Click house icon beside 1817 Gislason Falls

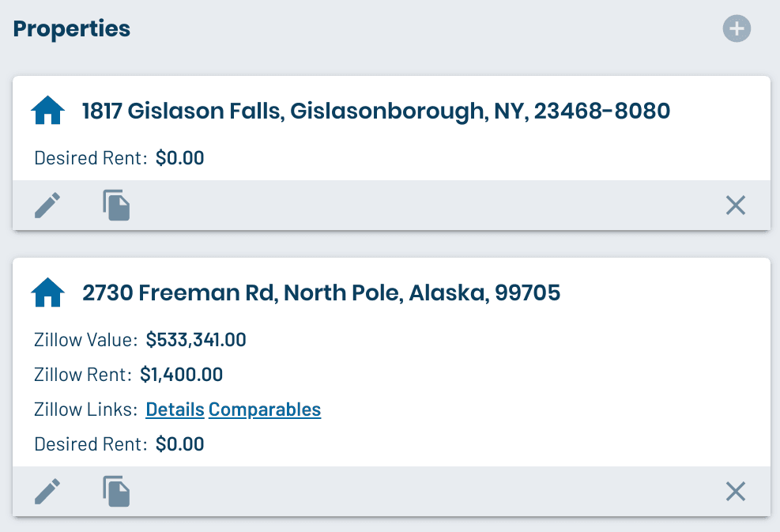coord(47,111)
